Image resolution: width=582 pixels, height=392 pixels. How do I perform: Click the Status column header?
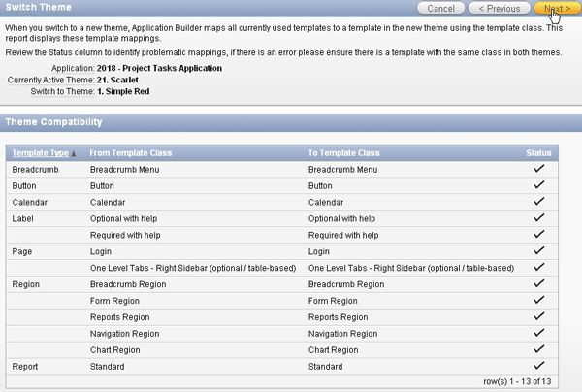538,152
